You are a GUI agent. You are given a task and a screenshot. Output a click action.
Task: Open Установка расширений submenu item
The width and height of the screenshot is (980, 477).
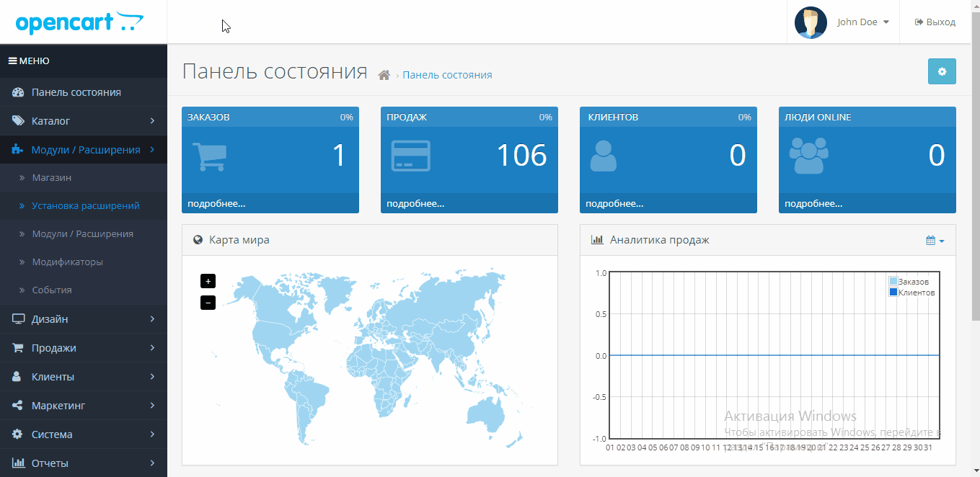[x=85, y=206]
